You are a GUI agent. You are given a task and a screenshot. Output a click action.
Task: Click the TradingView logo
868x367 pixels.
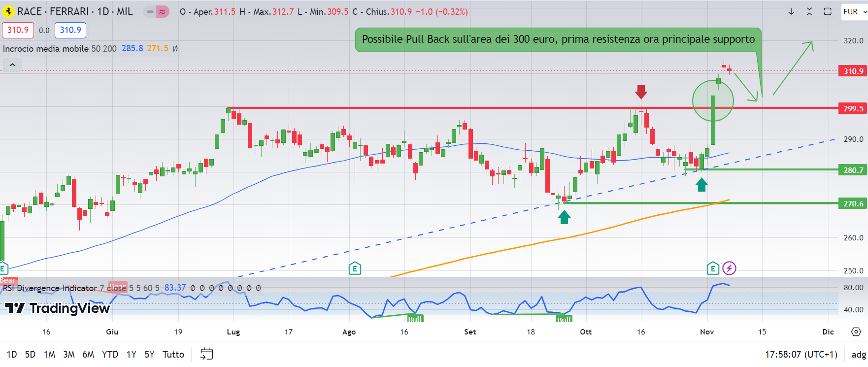57,308
